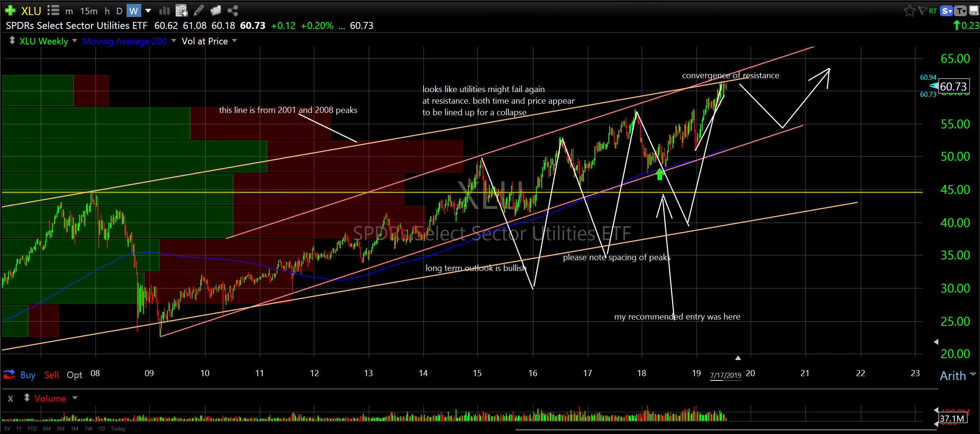The image size is (980, 434).
Task: Open the chart templates folder icon
Action: [215, 10]
